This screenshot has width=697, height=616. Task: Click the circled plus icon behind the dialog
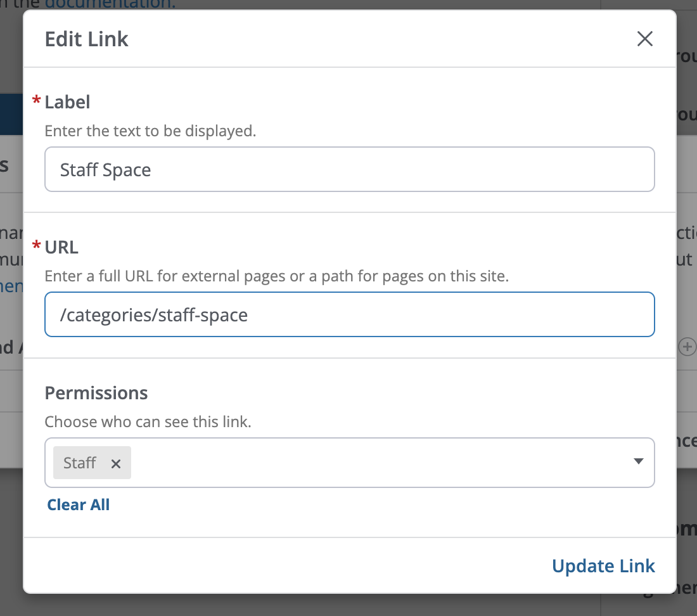[687, 347]
